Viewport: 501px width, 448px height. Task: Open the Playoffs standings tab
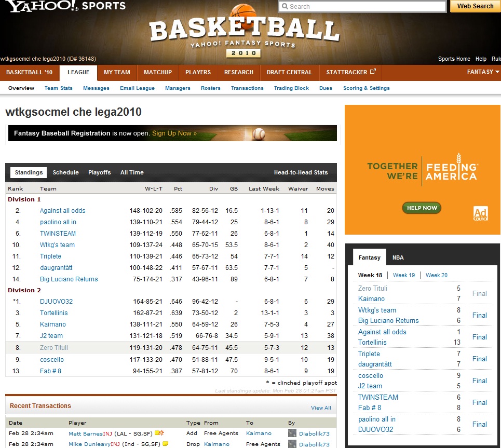[99, 172]
